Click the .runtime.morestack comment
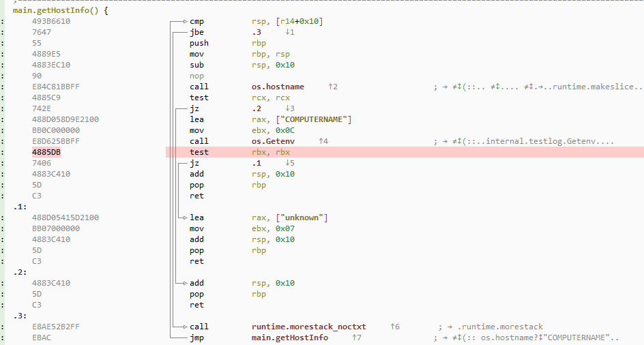Screen dimensions: 644x345 click(x=491, y=327)
